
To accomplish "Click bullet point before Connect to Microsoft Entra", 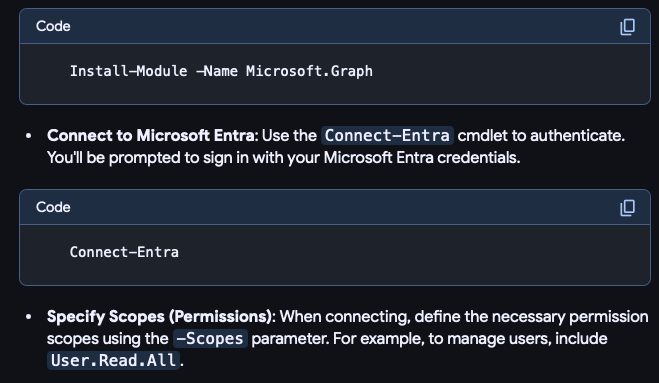I will pyautogui.click(x=29, y=136).
